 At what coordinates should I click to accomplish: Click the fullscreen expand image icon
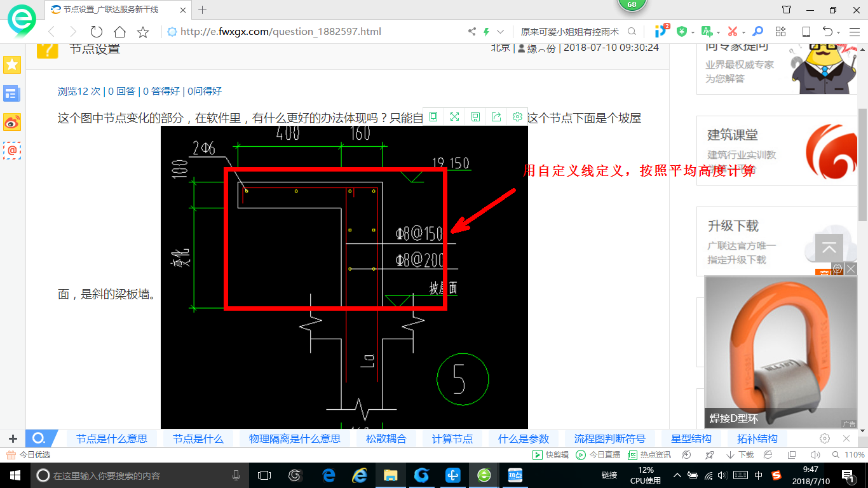pyautogui.click(x=454, y=116)
